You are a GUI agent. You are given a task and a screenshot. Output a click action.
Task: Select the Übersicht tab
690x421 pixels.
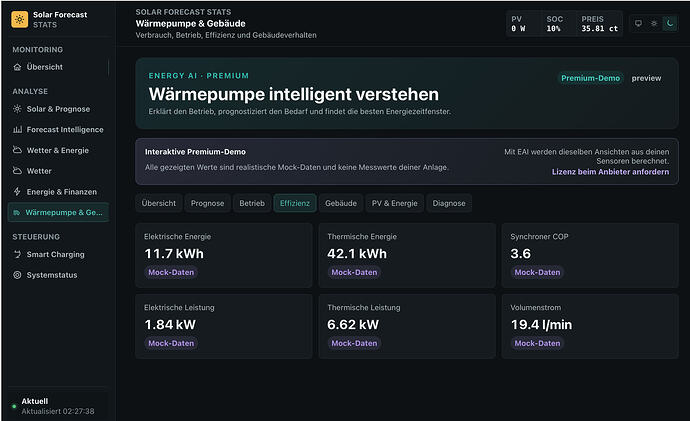158,203
